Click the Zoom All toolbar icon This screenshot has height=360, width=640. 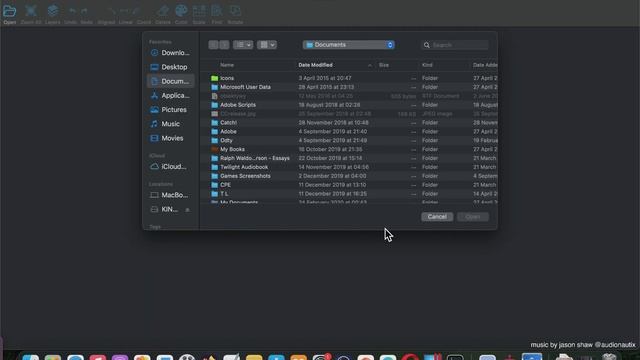click(31, 11)
